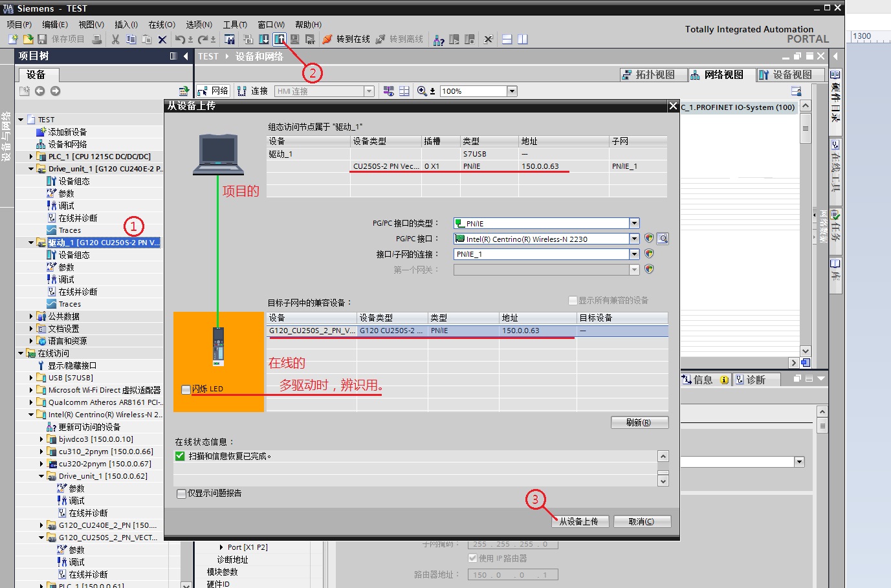Click the 连接 button in network toolbar

click(252, 91)
